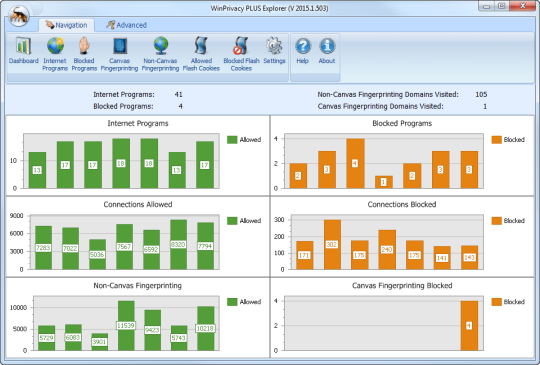Click the 8320 bar in Connections Allowed
The image size is (540, 365).
(x=178, y=244)
